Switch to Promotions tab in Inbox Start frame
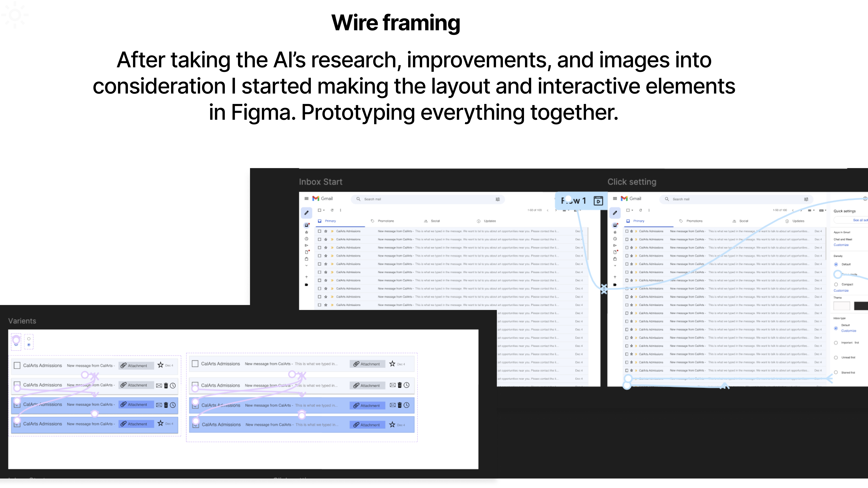Viewport: 868px width, 488px height. (x=382, y=221)
